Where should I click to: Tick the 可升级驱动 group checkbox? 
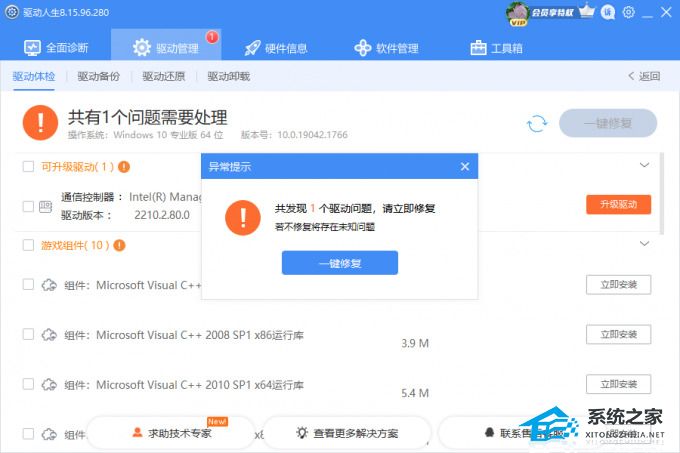click(28, 166)
